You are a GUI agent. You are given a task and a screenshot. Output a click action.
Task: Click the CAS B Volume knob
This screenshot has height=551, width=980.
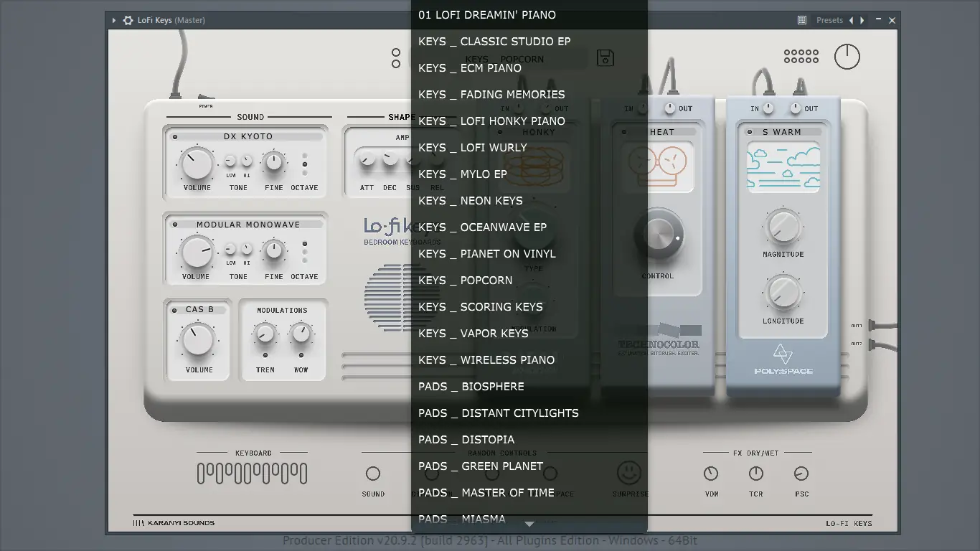198,340
